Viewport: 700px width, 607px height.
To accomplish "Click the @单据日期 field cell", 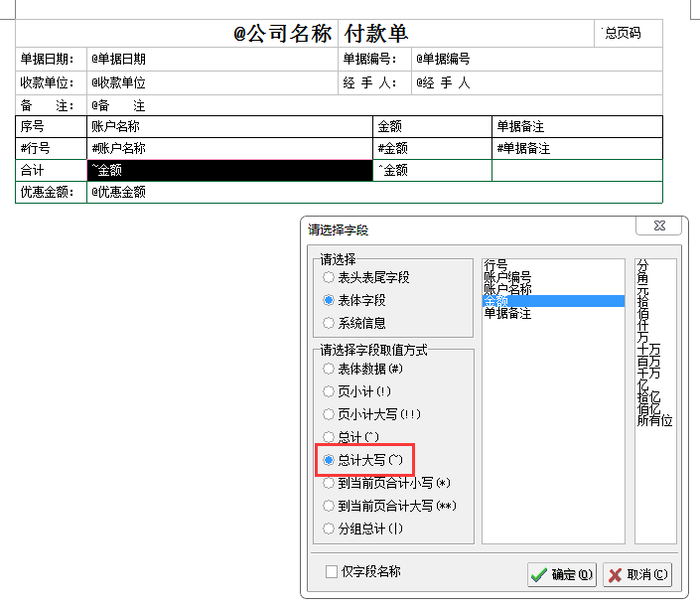I will [x=212, y=59].
